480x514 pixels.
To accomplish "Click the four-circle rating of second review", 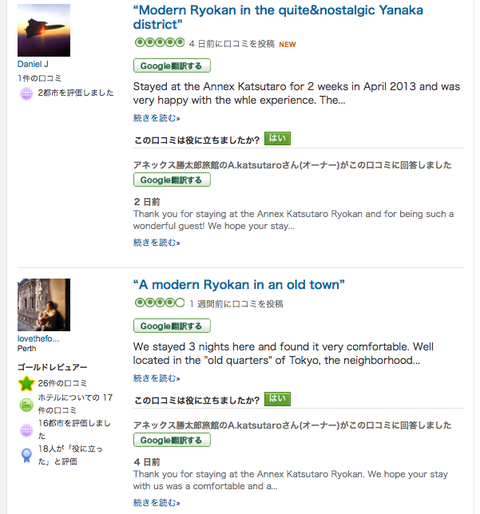I will pos(159,303).
